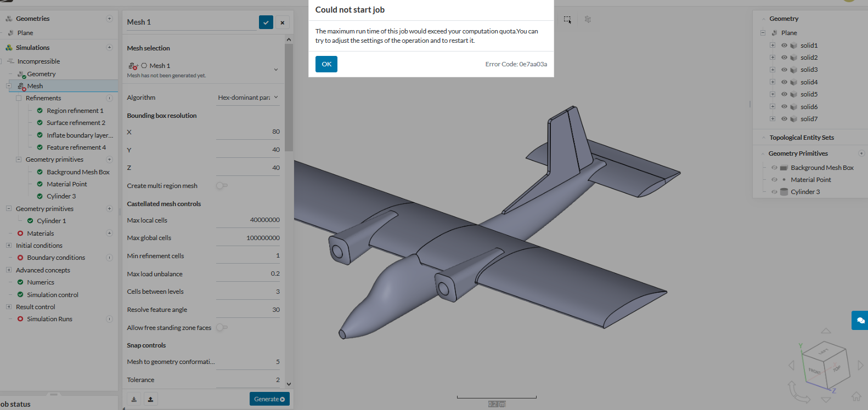Select Surface refinement 2 in tree
The height and width of the screenshot is (410, 868).
(76, 123)
